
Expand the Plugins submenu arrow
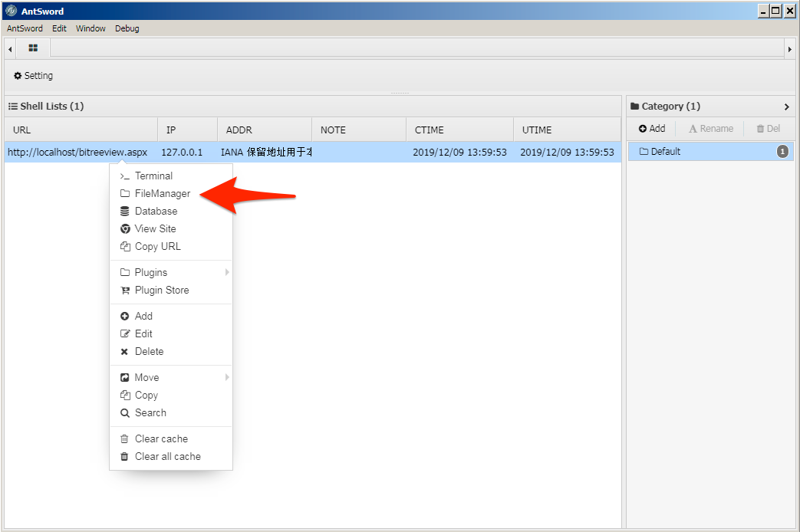227,272
